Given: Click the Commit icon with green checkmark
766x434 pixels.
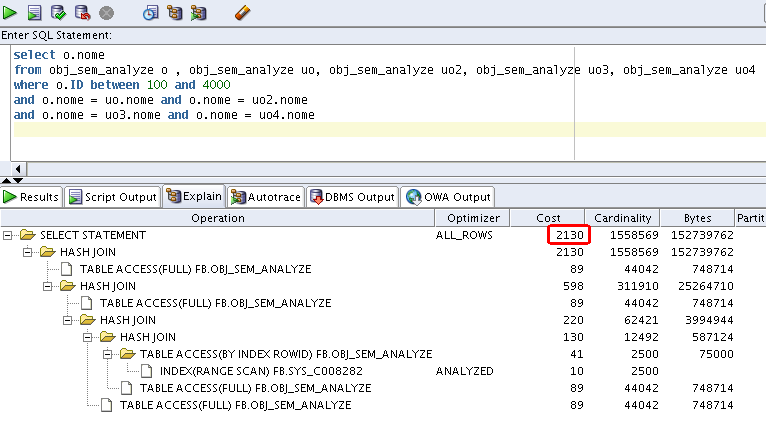Looking at the screenshot, I should click(x=59, y=13).
